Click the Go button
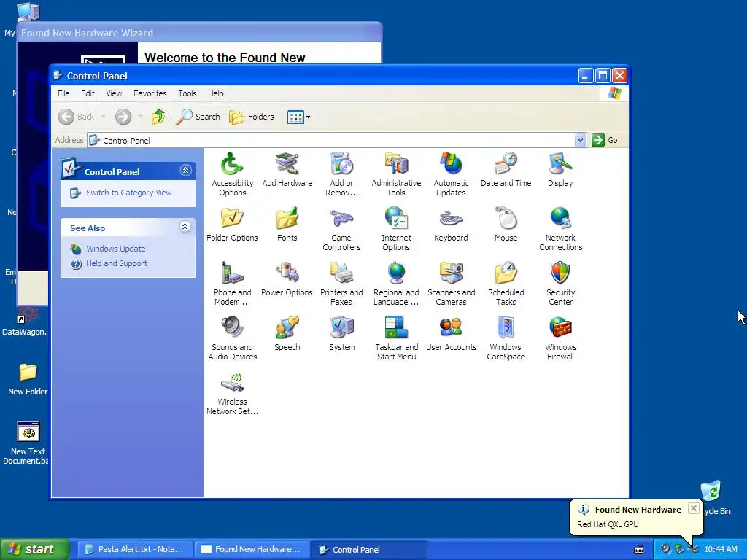This screenshot has width=747, height=560. click(605, 140)
